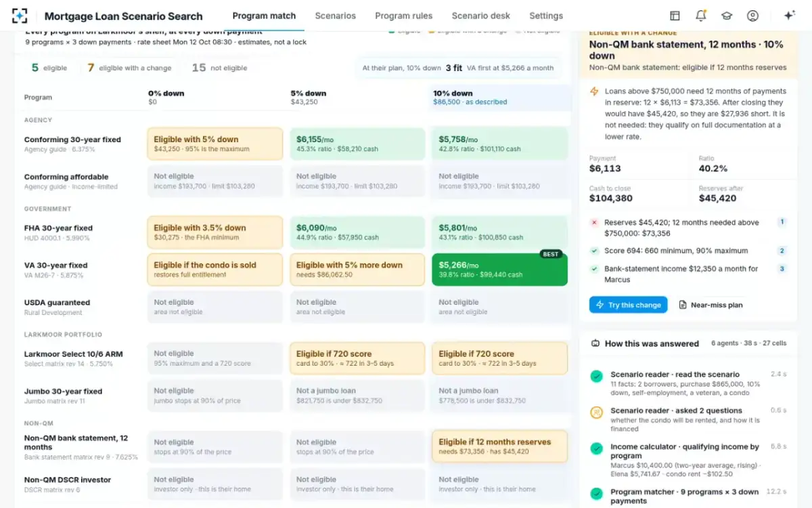Toggle the '5 eligible' filter chip
812x508 pixels.
coord(48,68)
